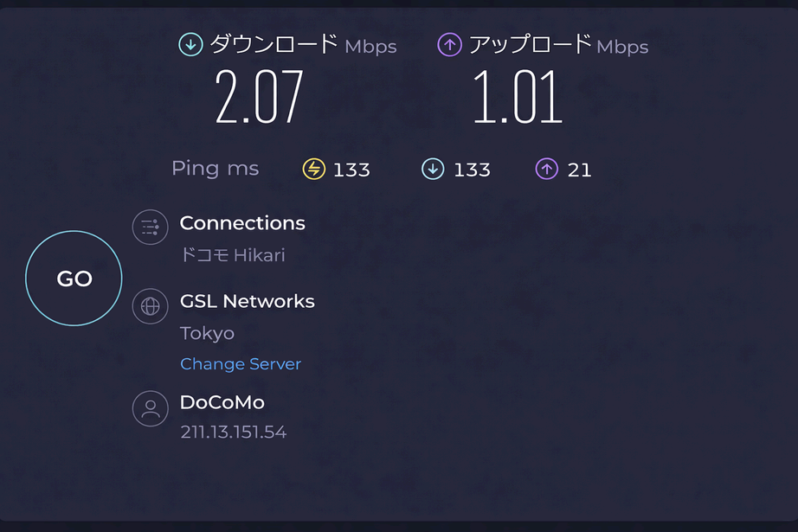Click the purple upload arrow icon beside アップロード
798x532 pixels.
(449, 45)
